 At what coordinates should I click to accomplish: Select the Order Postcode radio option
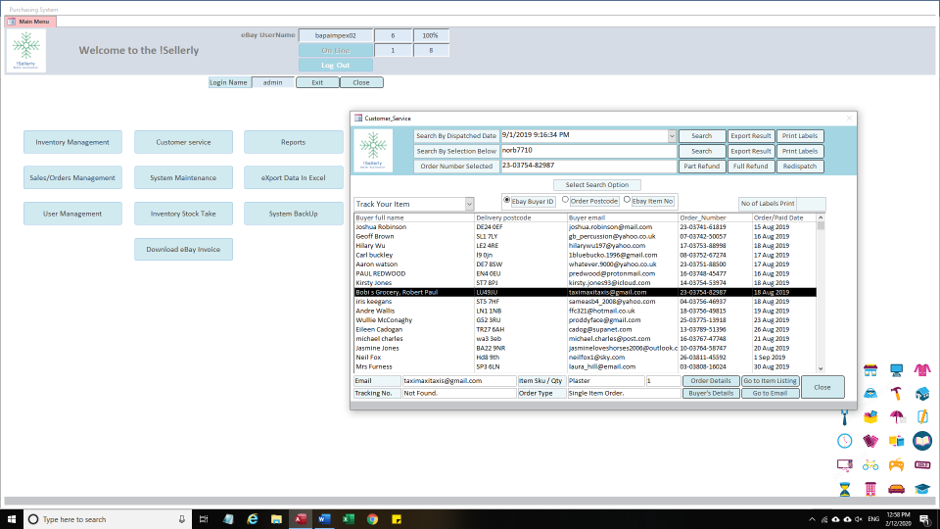[x=565, y=201]
